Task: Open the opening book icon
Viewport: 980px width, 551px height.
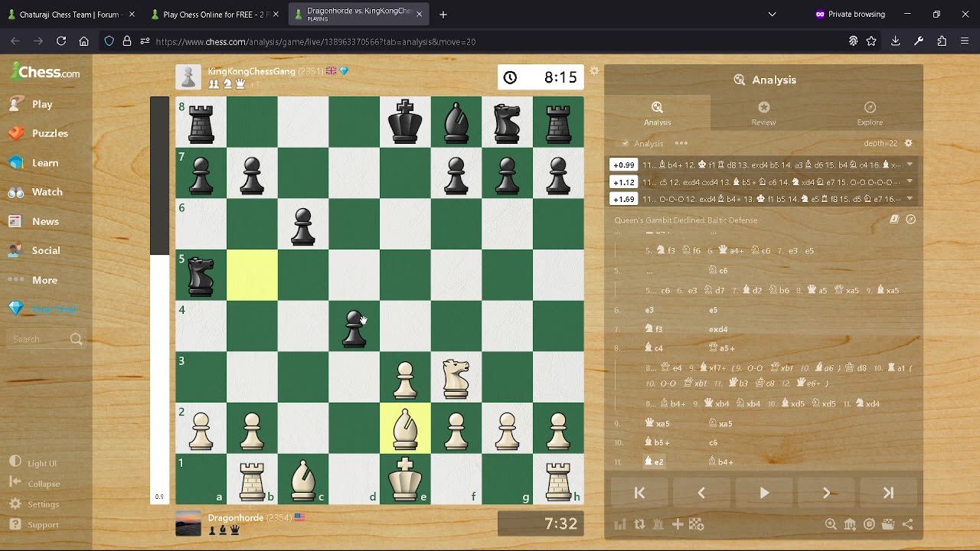Action: [893, 220]
